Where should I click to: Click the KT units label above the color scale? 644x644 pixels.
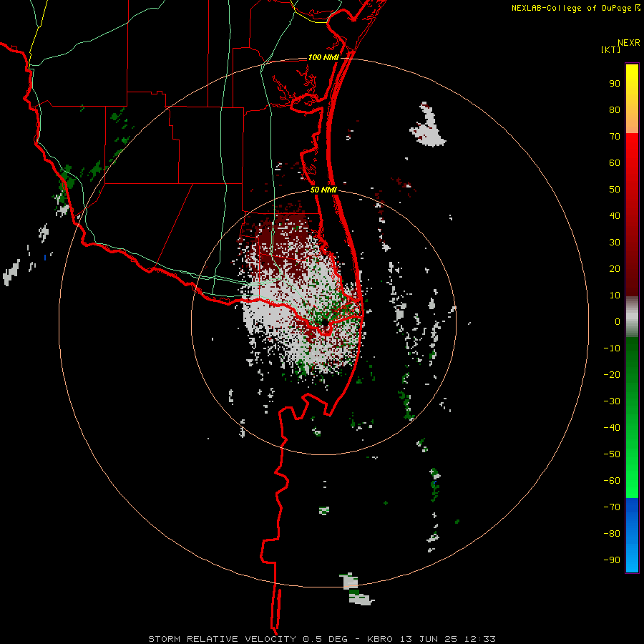point(611,49)
